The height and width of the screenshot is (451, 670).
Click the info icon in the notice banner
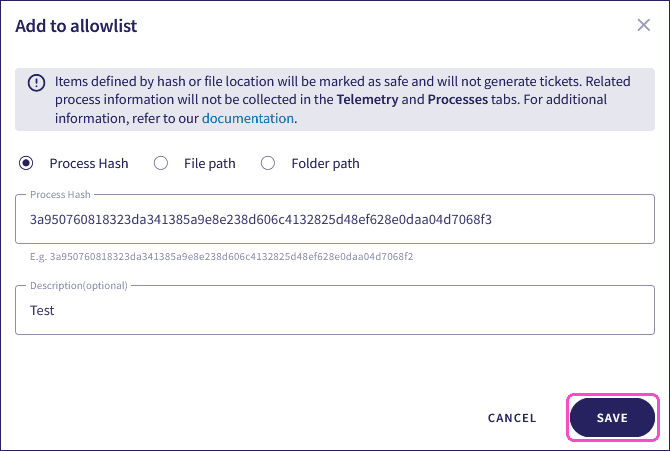(x=36, y=83)
